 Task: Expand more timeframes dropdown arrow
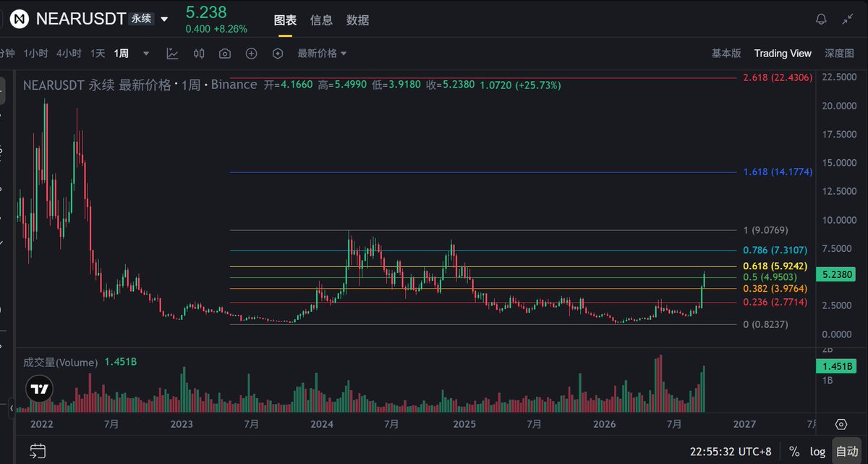146,53
